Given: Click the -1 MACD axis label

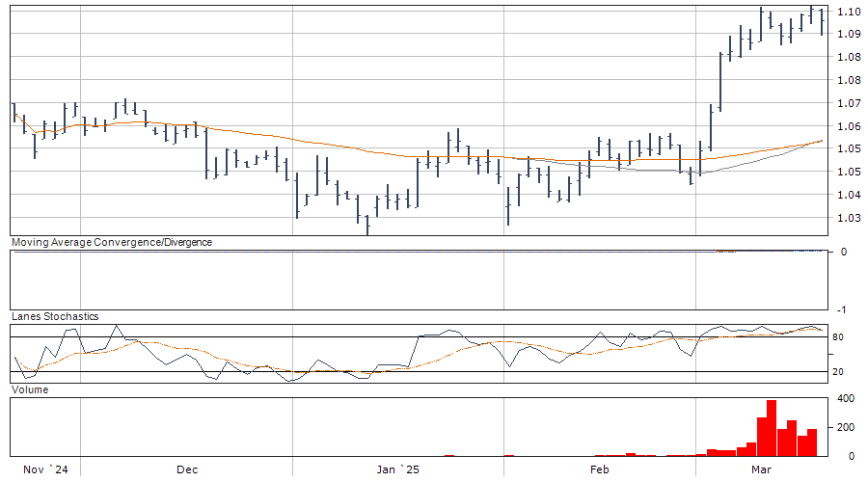Looking at the screenshot, I should click(843, 309).
